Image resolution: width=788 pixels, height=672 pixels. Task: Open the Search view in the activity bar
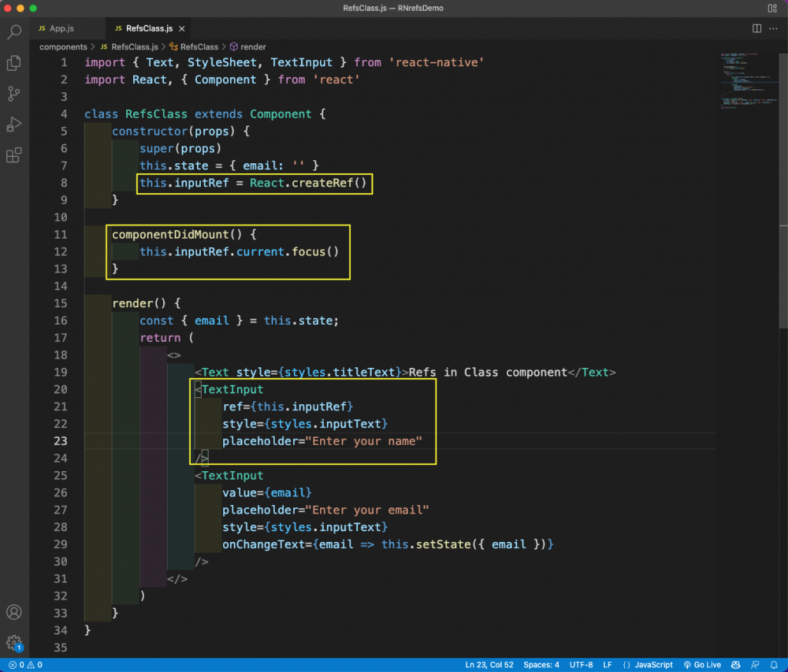(14, 34)
